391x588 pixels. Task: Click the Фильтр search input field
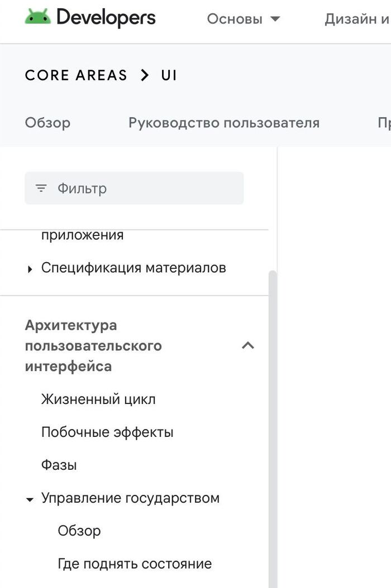click(134, 188)
